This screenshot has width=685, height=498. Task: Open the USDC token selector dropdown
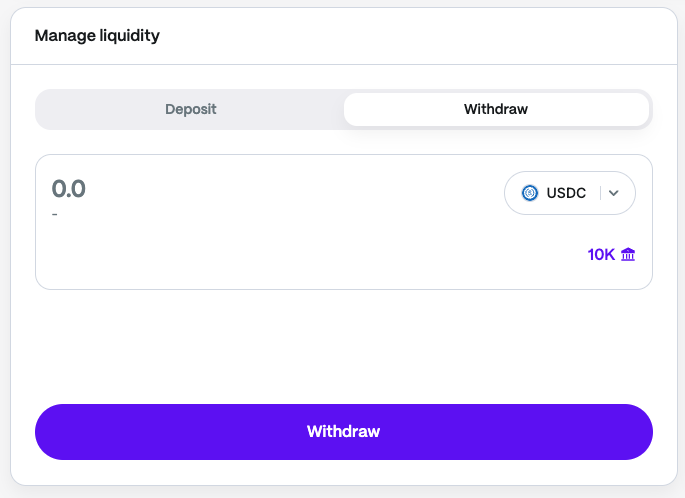pyautogui.click(x=569, y=193)
